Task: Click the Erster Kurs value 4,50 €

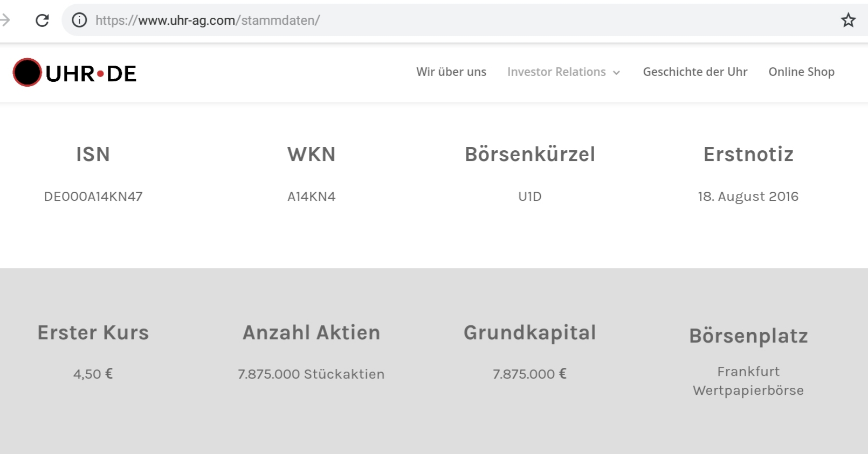Action: [x=92, y=373]
